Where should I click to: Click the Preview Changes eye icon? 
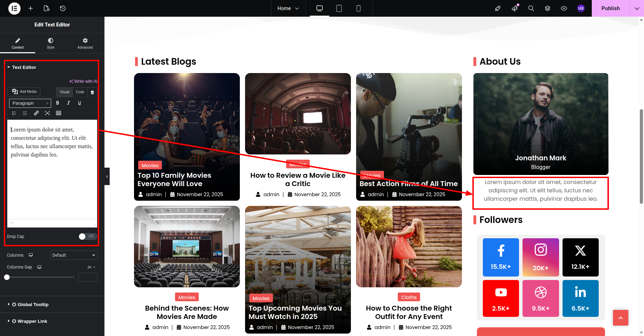564,8
